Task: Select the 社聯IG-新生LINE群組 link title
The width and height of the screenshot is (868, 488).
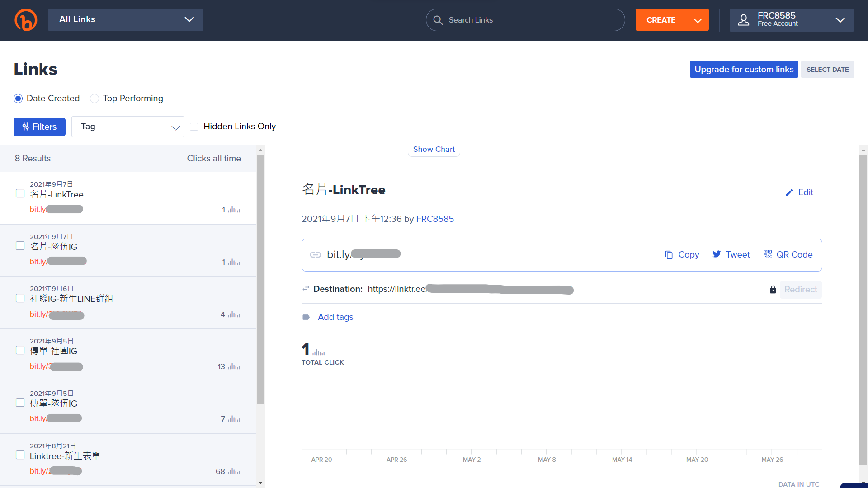Action: [71, 299]
